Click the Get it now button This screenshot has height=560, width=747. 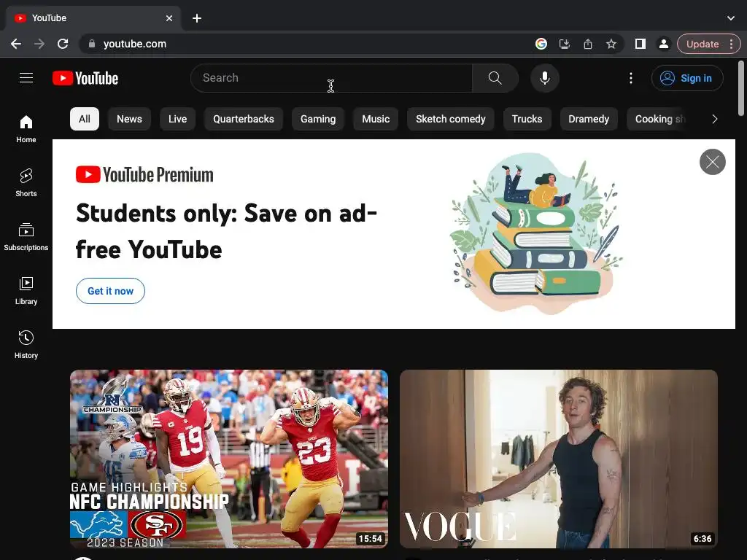point(111,291)
